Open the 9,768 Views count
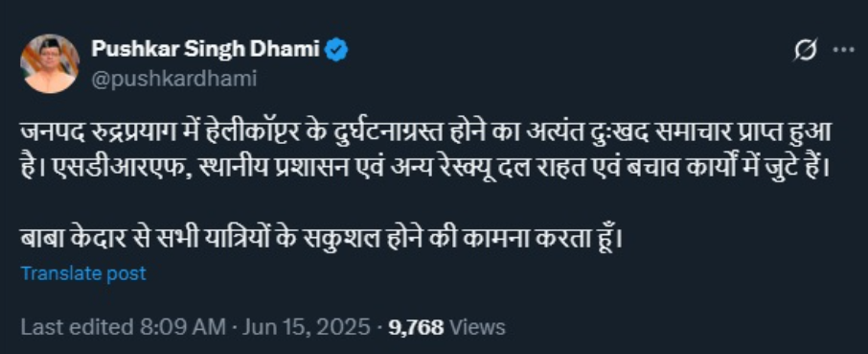The height and width of the screenshot is (354, 868). click(x=446, y=327)
